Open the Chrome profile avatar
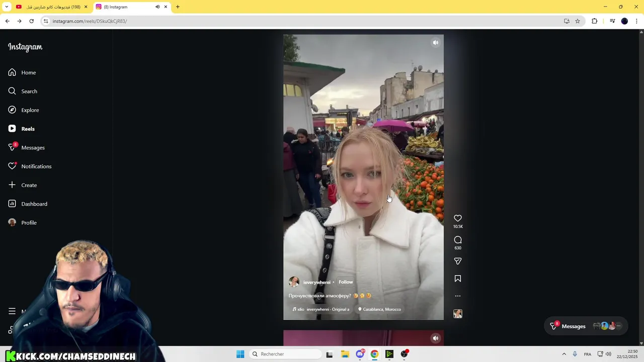The height and width of the screenshot is (362, 644). coord(624,21)
